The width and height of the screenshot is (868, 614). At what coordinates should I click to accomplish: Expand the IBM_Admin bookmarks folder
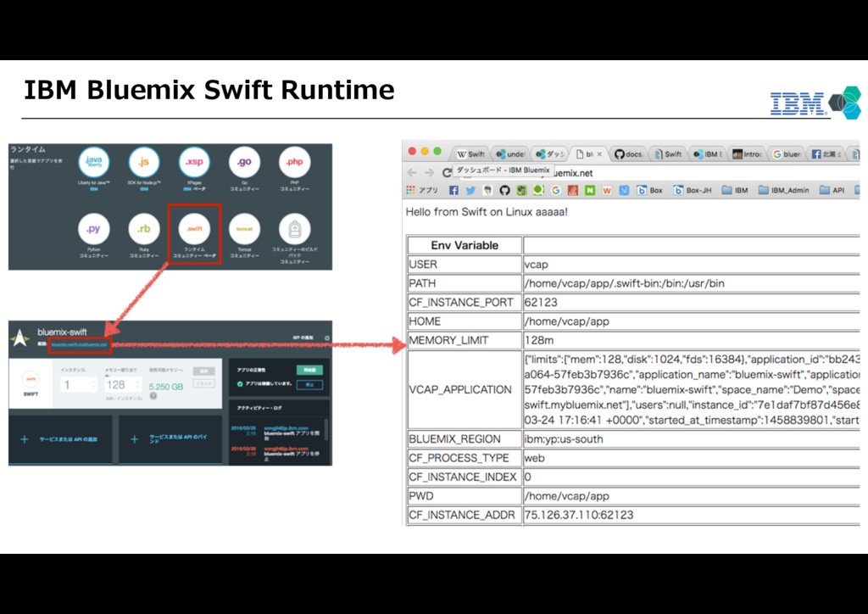pos(783,191)
